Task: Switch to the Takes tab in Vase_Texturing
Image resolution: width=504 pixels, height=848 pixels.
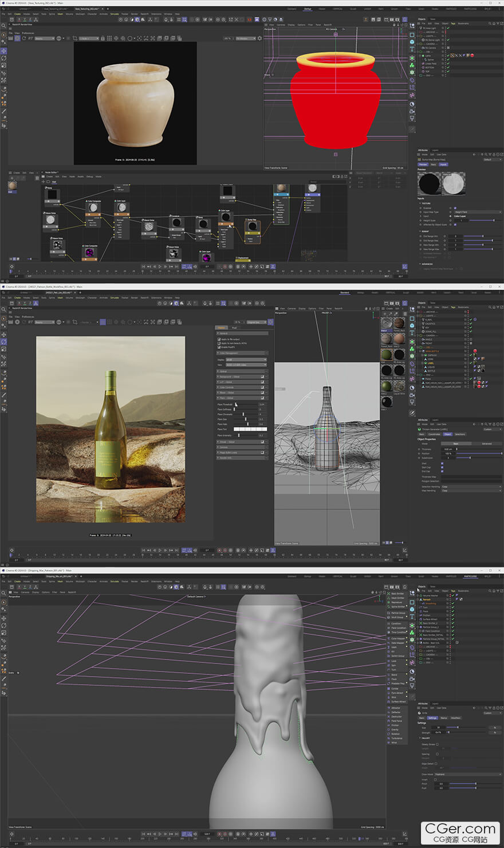Action: [432, 19]
